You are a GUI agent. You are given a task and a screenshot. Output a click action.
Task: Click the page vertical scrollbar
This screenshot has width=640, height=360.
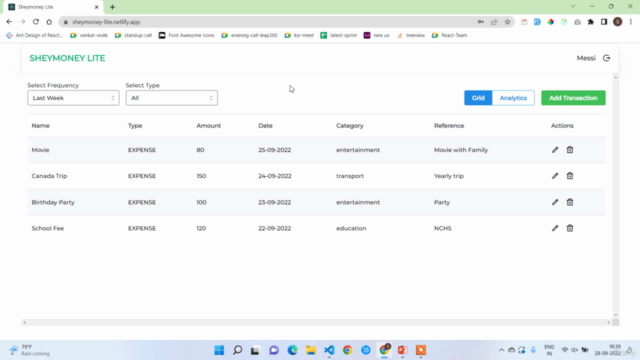[x=616, y=196]
